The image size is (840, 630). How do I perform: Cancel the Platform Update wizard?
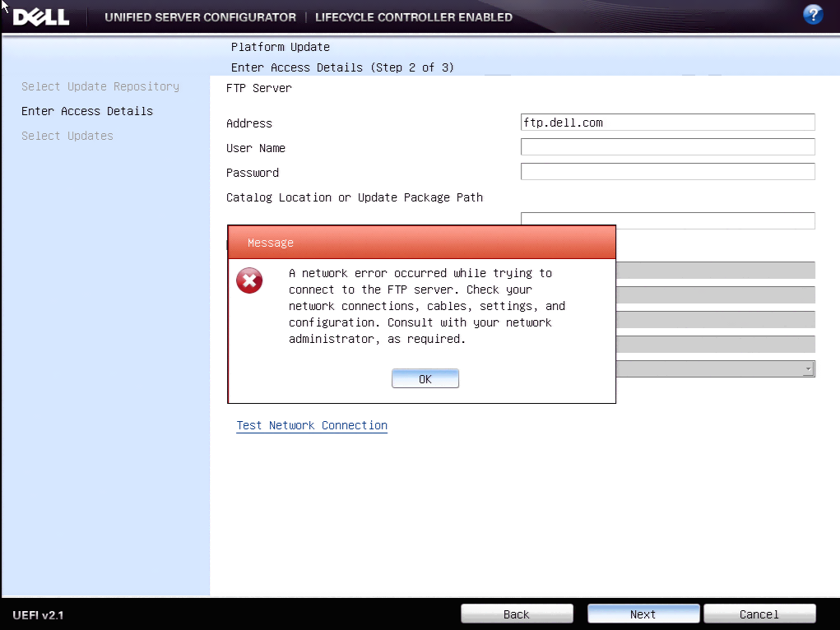(759, 614)
